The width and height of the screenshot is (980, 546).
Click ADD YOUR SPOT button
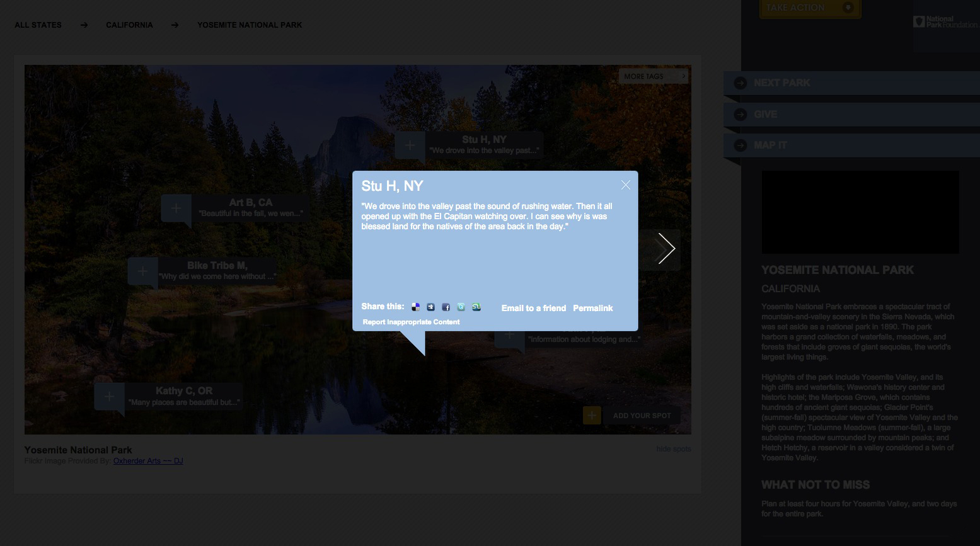pyautogui.click(x=642, y=416)
